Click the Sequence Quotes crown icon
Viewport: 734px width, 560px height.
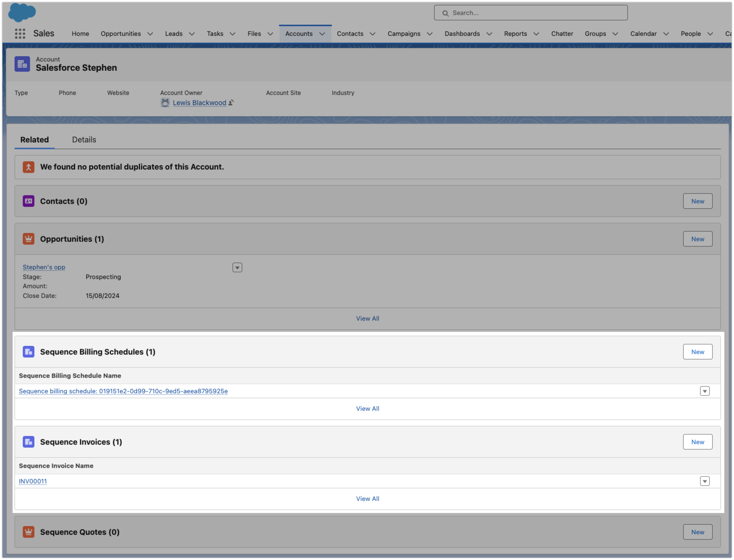point(29,532)
